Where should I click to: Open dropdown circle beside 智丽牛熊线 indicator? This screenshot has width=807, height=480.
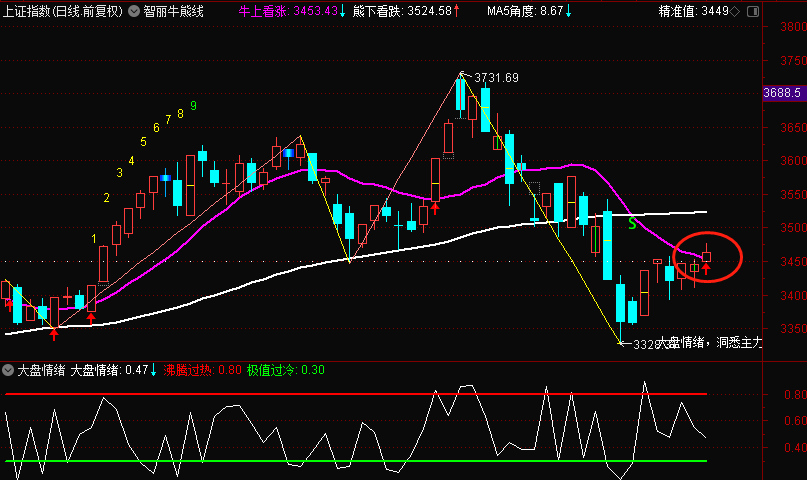(134, 11)
